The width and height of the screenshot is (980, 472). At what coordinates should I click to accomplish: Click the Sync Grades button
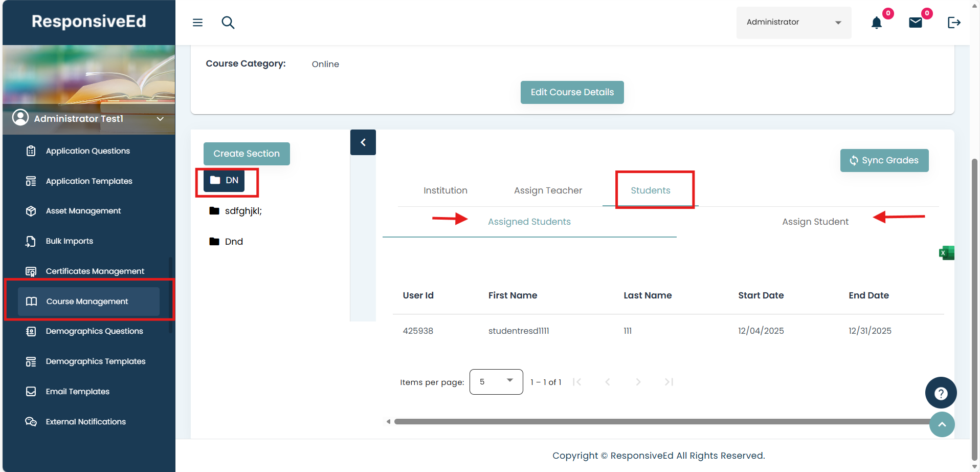(x=884, y=160)
